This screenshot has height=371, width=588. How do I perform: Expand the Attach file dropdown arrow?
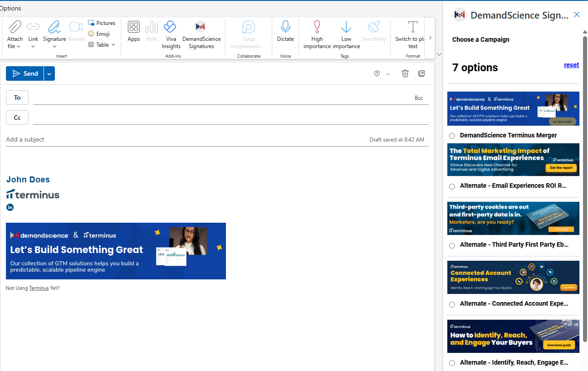[19, 47]
